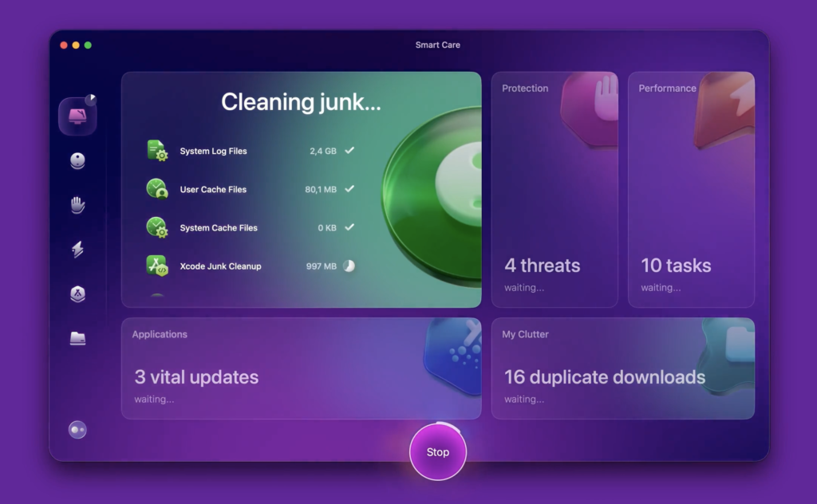The image size is (817, 504).
Task: Click the assistant icon at sidebar bottom
Action: click(x=77, y=430)
